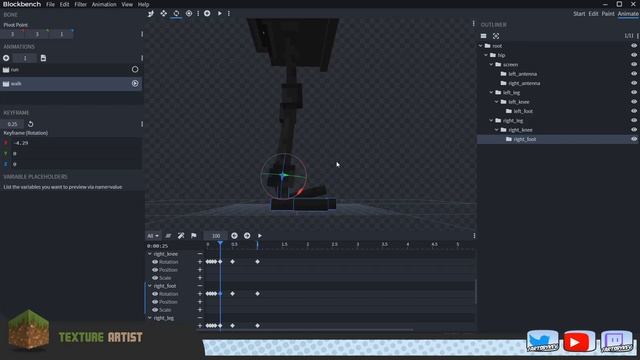Screen dimensions: 640x360
Task: Open the Filter menu
Action: (80, 4)
